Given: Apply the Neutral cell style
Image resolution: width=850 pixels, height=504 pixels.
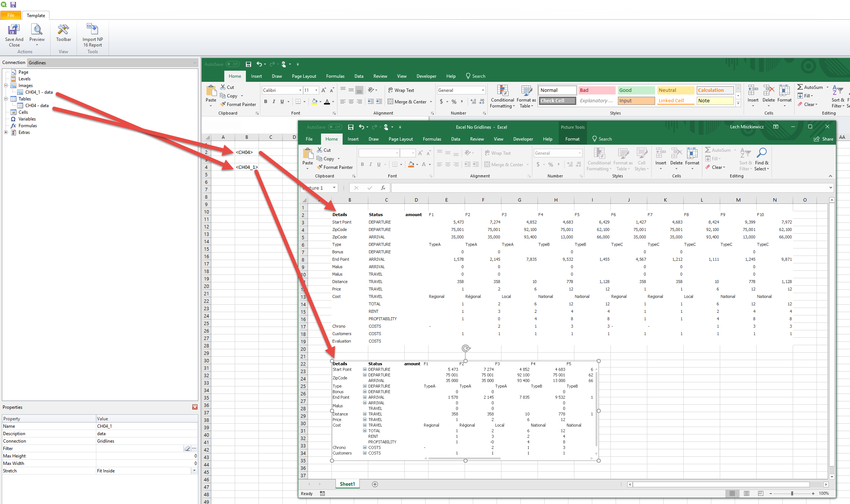Looking at the screenshot, I should pyautogui.click(x=676, y=90).
